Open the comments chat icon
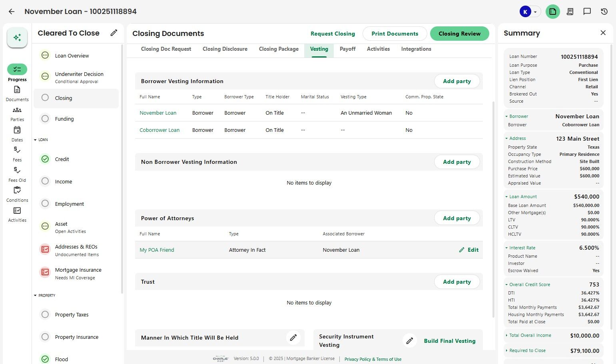Image resolution: width=616 pixels, height=364 pixels. tap(587, 12)
